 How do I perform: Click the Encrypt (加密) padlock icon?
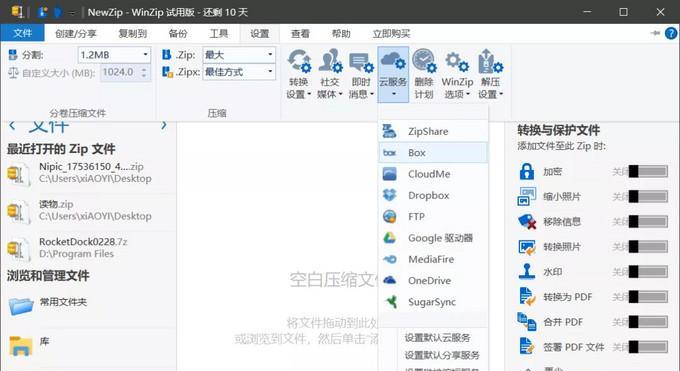527,171
